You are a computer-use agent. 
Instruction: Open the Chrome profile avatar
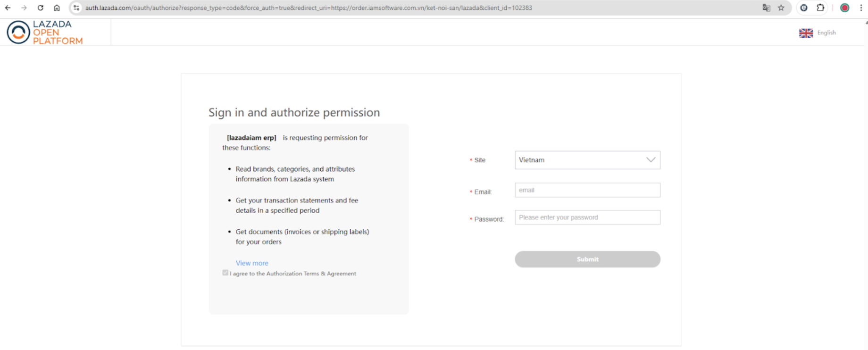point(844,8)
